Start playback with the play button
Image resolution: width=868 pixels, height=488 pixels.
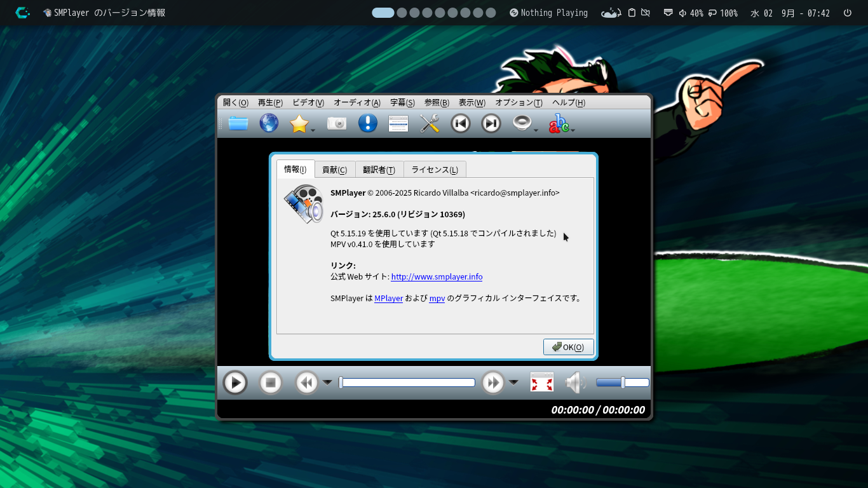coord(235,383)
